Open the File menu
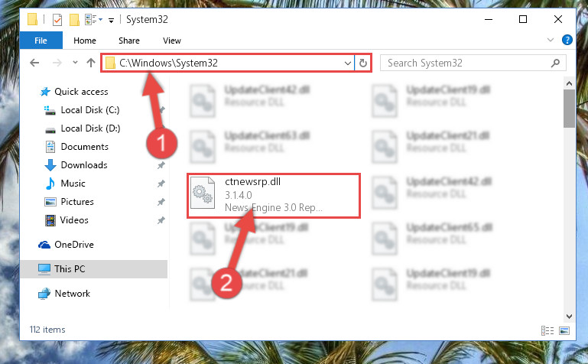Viewport: 588px width, 364px height. click(x=41, y=41)
